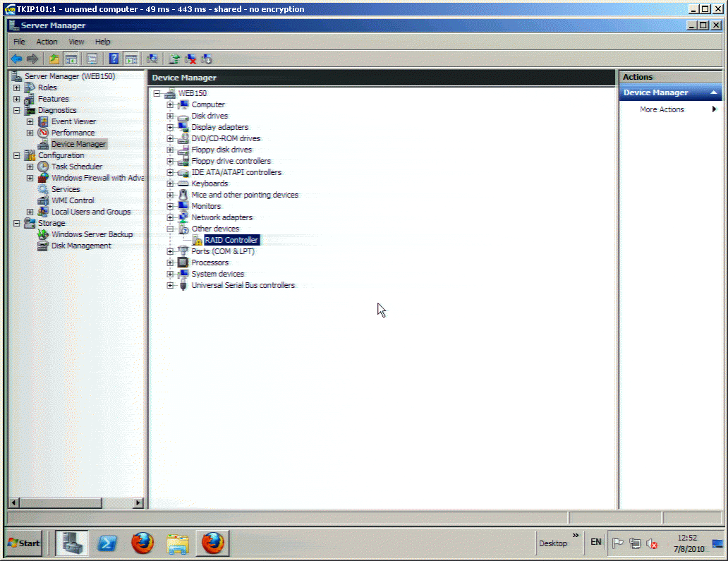Image resolution: width=728 pixels, height=561 pixels.
Task: Expand the Roles node
Action: point(17,88)
